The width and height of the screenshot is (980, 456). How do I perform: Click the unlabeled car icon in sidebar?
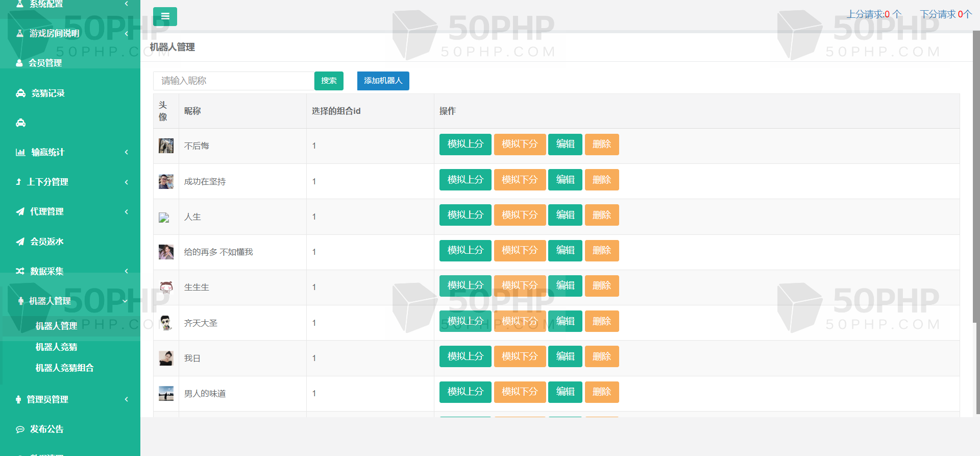pyautogui.click(x=20, y=123)
